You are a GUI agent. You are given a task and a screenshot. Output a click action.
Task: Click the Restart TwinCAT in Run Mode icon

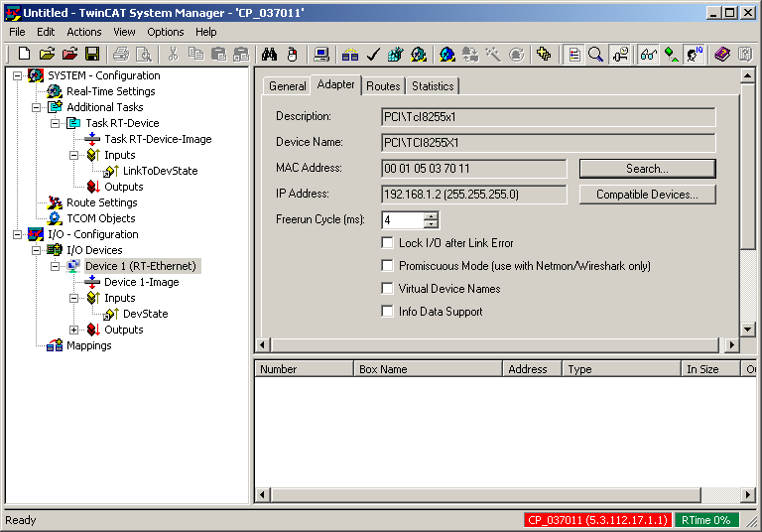tap(419, 54)
